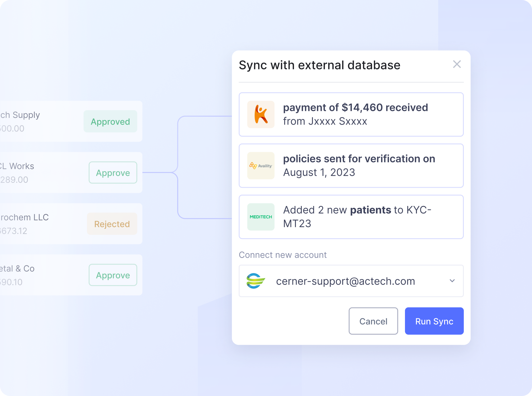
Task: Select the Availity logo icon
Action: pyautogui.click(x=260, y=165)
